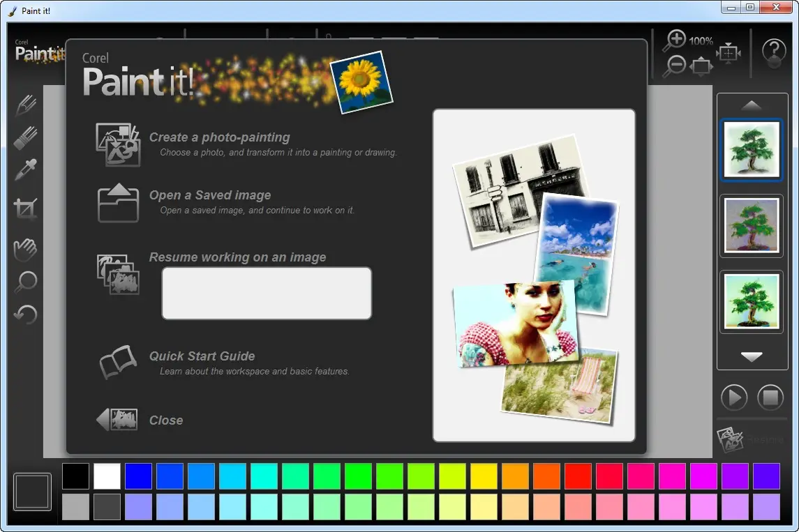The image size is (799, 532).
Task: Click the open book Quick Start icon
Action: [x=118, y=362]
